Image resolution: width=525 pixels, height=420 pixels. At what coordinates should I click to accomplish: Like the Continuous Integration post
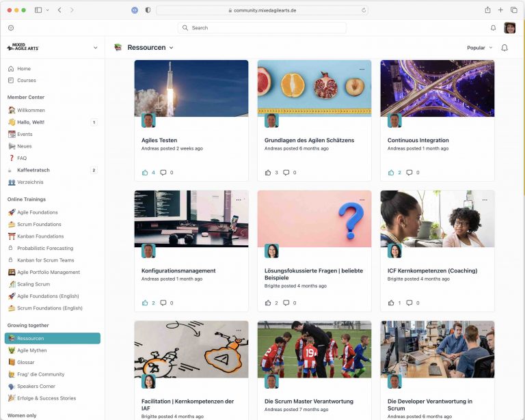pyautogui.click(x=391, y=173)
